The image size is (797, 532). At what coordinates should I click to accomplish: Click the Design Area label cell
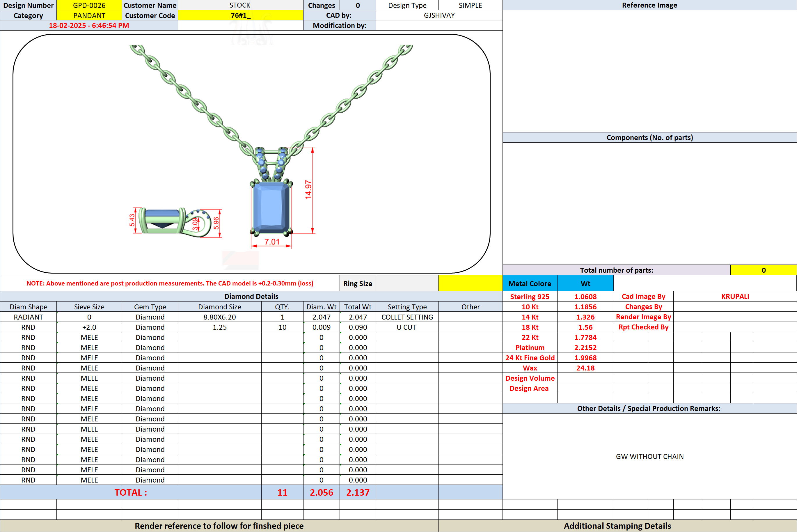(530, 388)
